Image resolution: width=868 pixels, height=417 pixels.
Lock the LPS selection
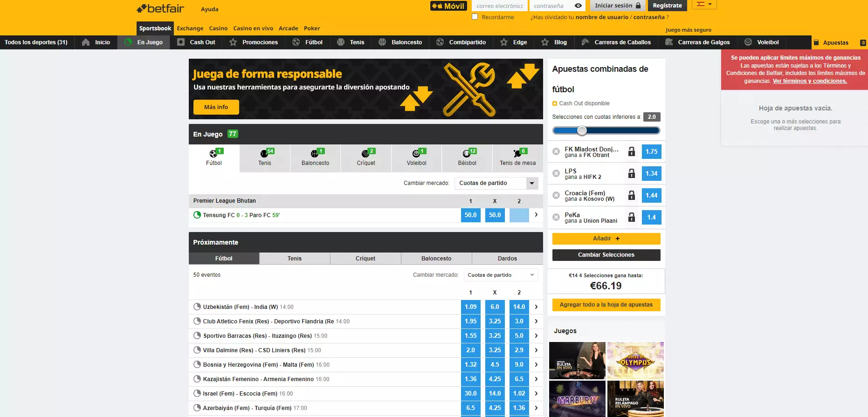[x=632, y=173]
